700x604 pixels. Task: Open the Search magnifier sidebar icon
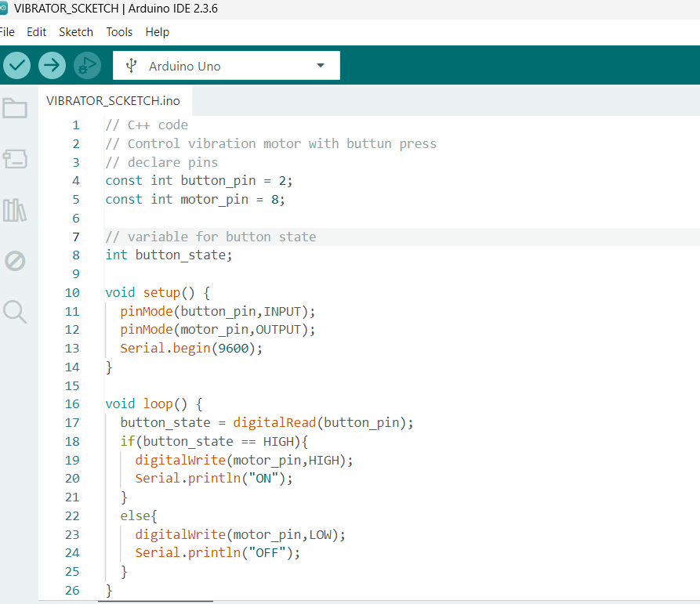click(x=15, y=311)
